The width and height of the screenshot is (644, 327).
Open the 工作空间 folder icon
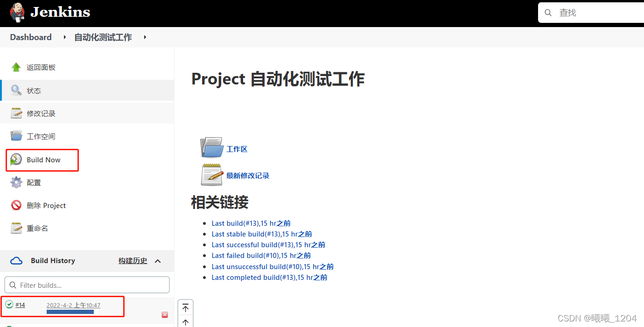pos(16,135)
